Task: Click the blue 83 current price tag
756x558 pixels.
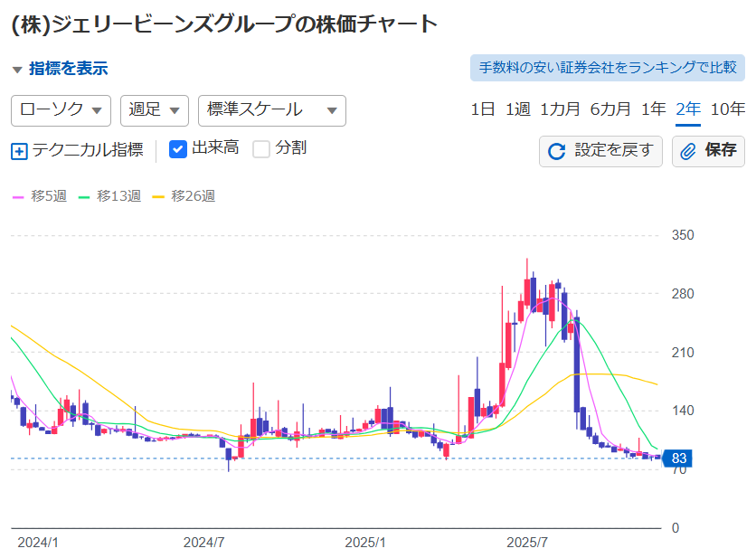Action: click(679, 459)
